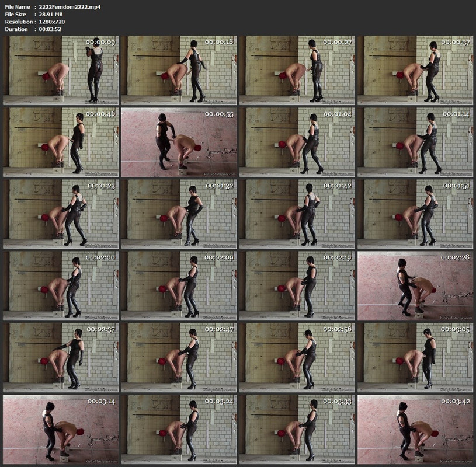476x467 pixels.
Task: Click the file name text ending in .mp4
Action: click(x=70, y=7)
